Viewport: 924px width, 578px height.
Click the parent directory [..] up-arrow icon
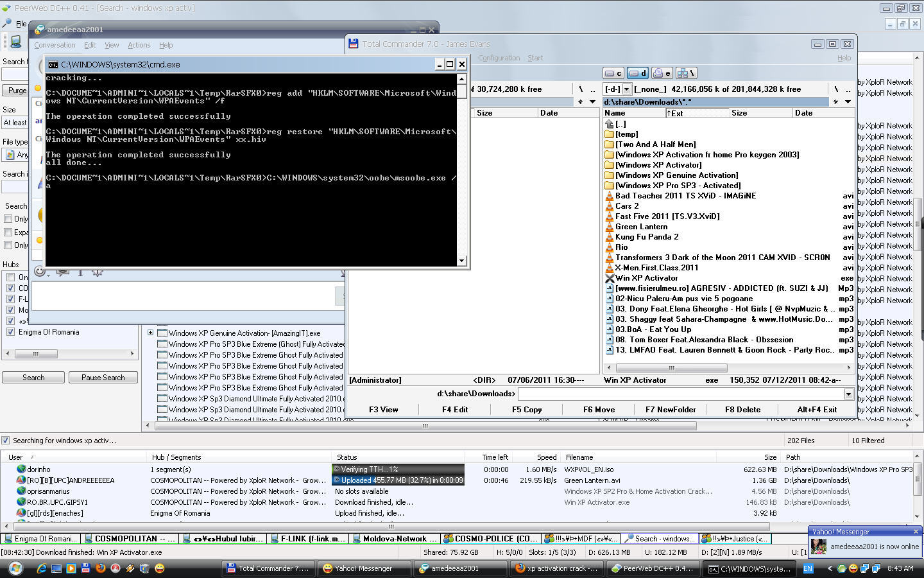point(610,124)
